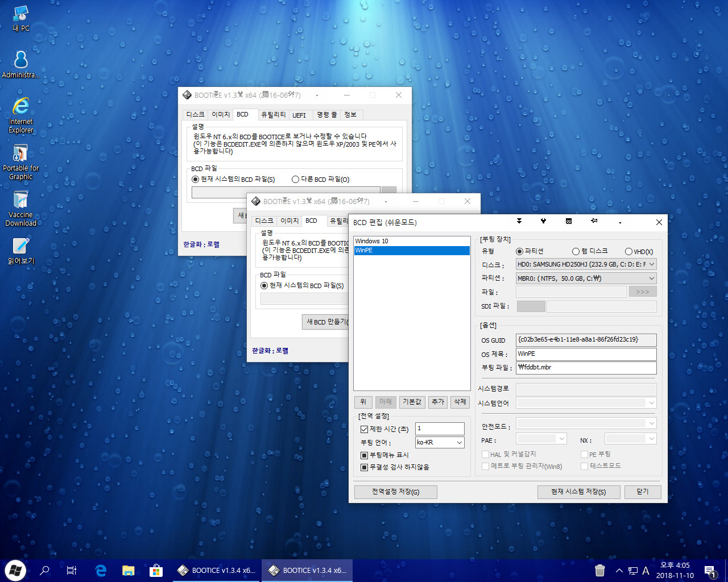
Task: Select Windows 10 entry in boot list
Action: click(x=412, y=241)
